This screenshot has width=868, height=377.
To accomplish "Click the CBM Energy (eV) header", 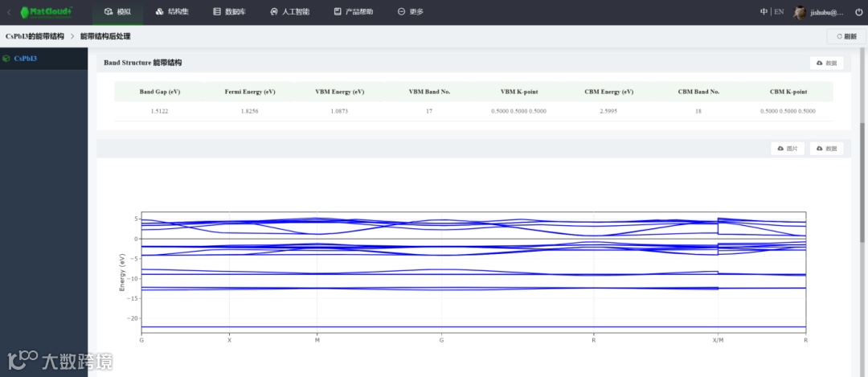I will pyautogui.click(x=609, y=92).
